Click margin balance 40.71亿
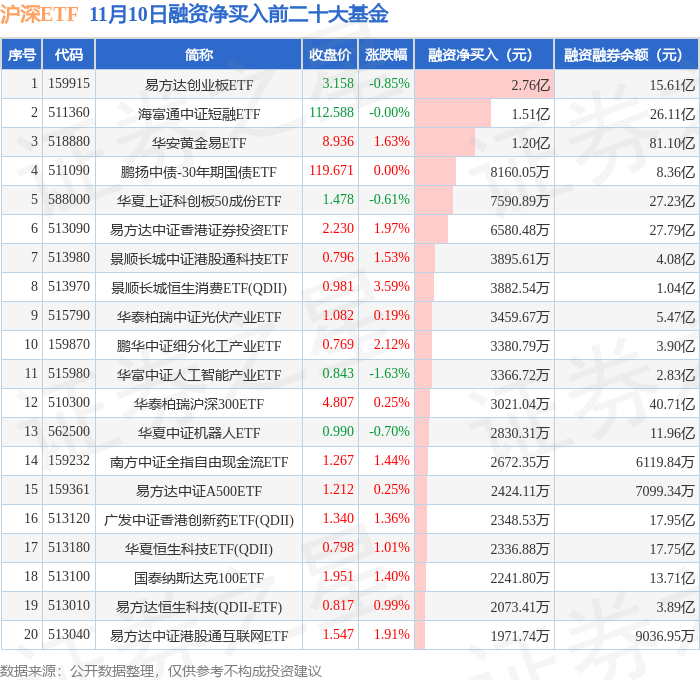Viewport: 700px width, 680px height. (672, 404)
